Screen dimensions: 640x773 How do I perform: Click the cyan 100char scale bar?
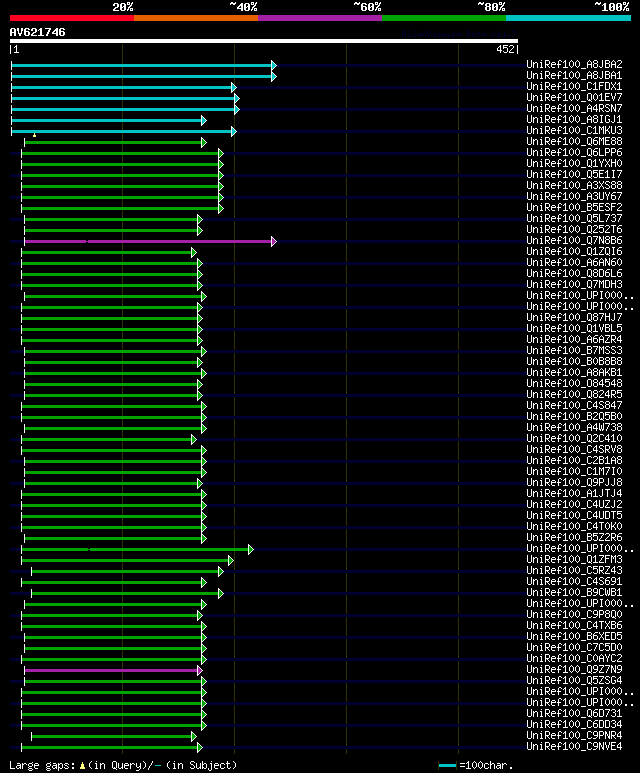pos(447,766)
